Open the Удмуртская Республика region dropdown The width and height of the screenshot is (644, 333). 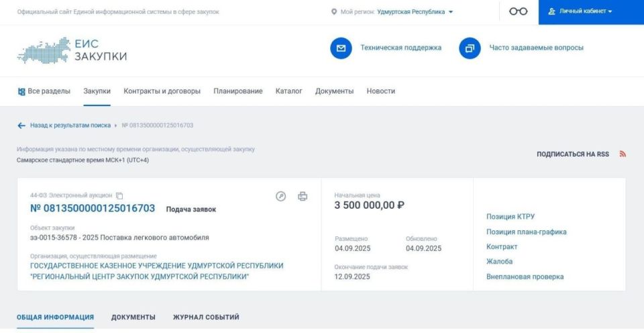(415, 12)
